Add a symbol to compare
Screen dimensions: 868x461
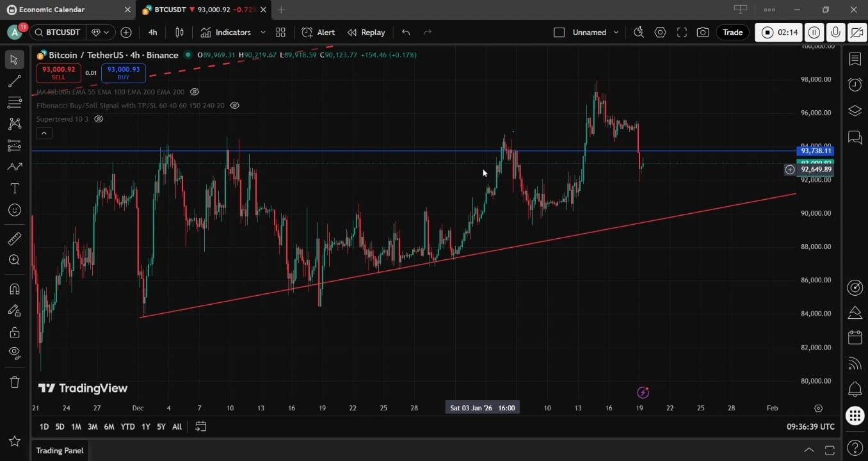(126, 33)
